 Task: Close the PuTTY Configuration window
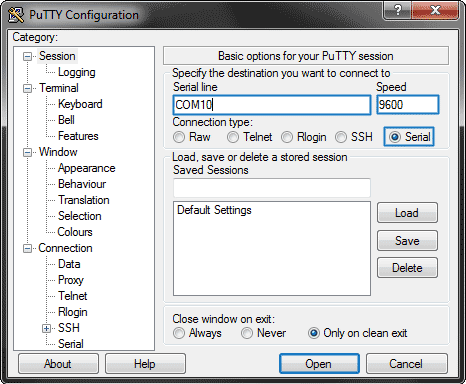[x=436, y=11]
